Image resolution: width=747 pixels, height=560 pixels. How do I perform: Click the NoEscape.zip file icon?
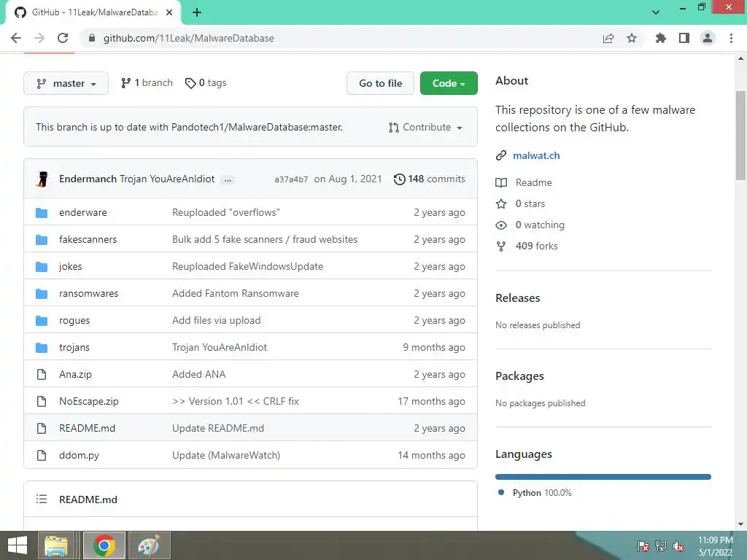(42, 402)
